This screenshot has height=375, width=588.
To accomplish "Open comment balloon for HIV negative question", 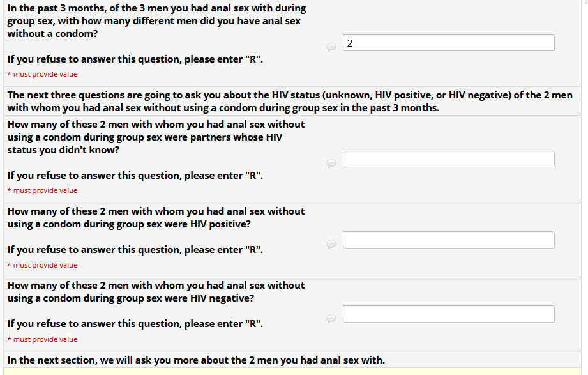I will pos(331,318).
